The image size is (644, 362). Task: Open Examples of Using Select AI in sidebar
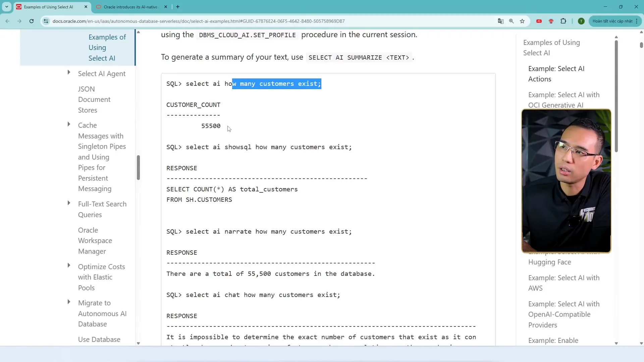click(x=107, y=48)
